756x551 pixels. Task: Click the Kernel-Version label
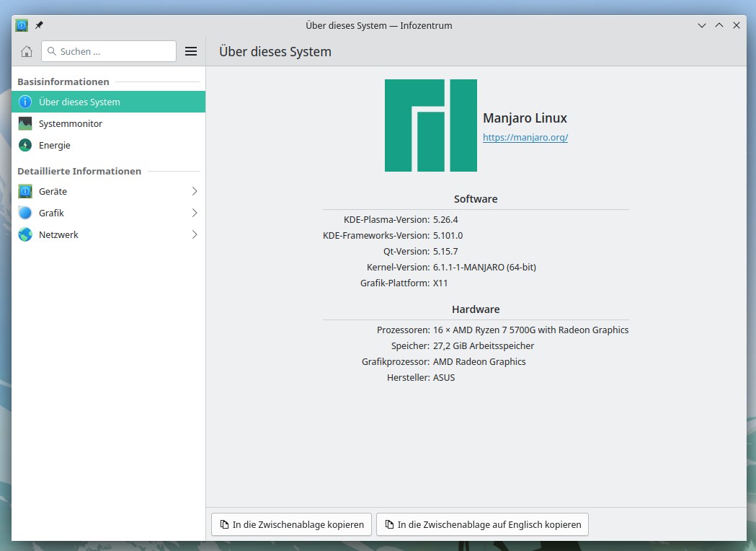point(399,268)
